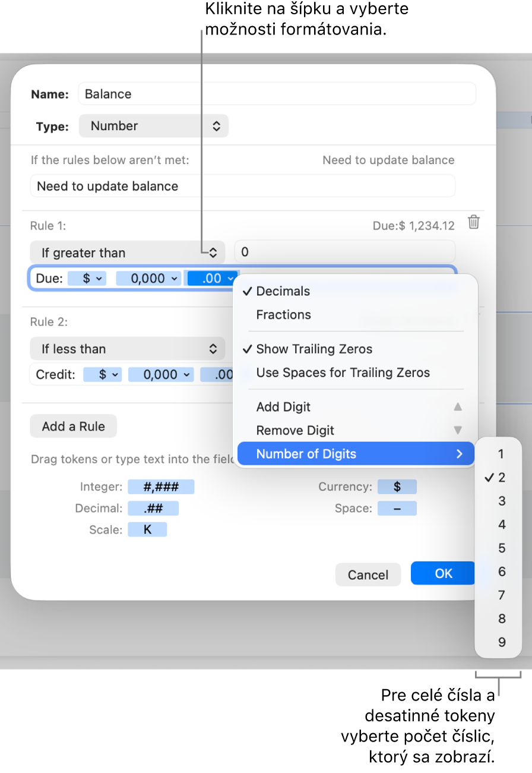Click the Currency $ token
532x773 pixels.
(397, 487)
